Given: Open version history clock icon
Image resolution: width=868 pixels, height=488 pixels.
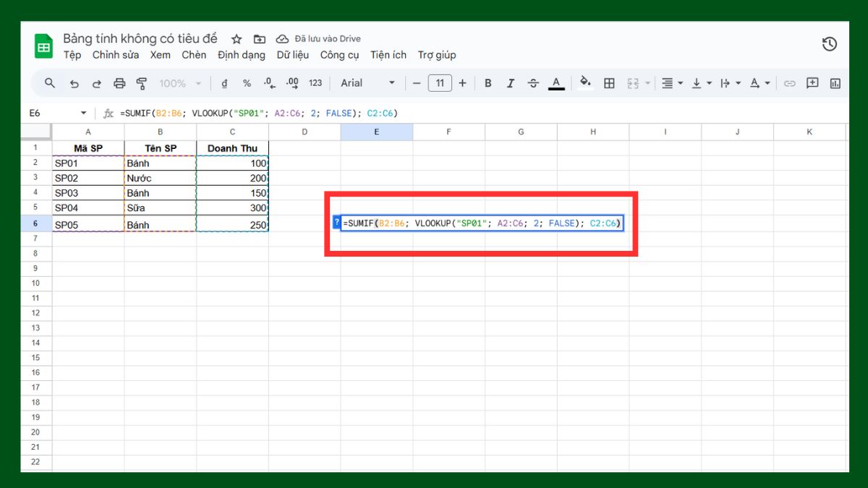Looking at the screenshot, I should click(830, 44).
